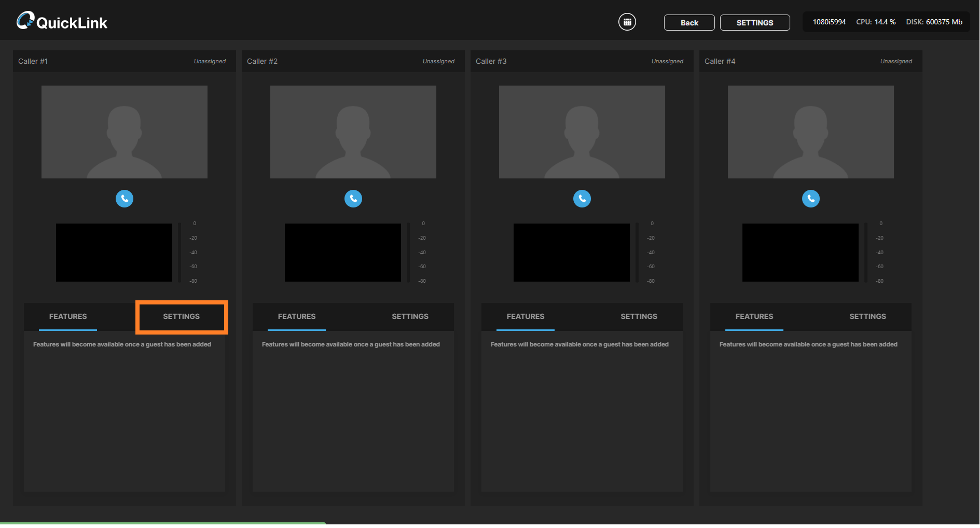Image resolution: width=980 pixels, height=528 pixels.
Task: Click the Caller #4 FEATURES tab
Action: (754, 316)
